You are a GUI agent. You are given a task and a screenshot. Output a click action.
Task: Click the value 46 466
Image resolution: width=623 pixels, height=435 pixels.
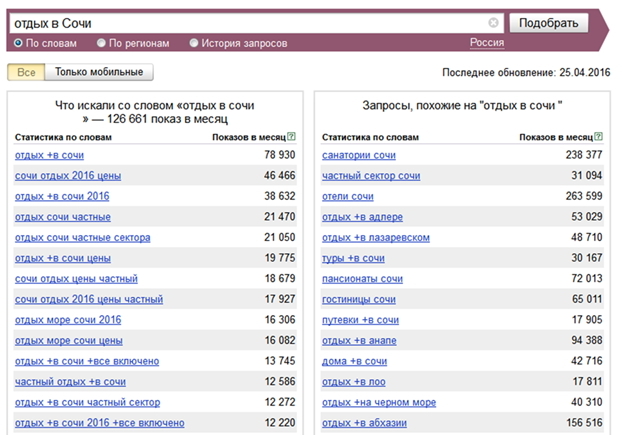coord(280,175)
